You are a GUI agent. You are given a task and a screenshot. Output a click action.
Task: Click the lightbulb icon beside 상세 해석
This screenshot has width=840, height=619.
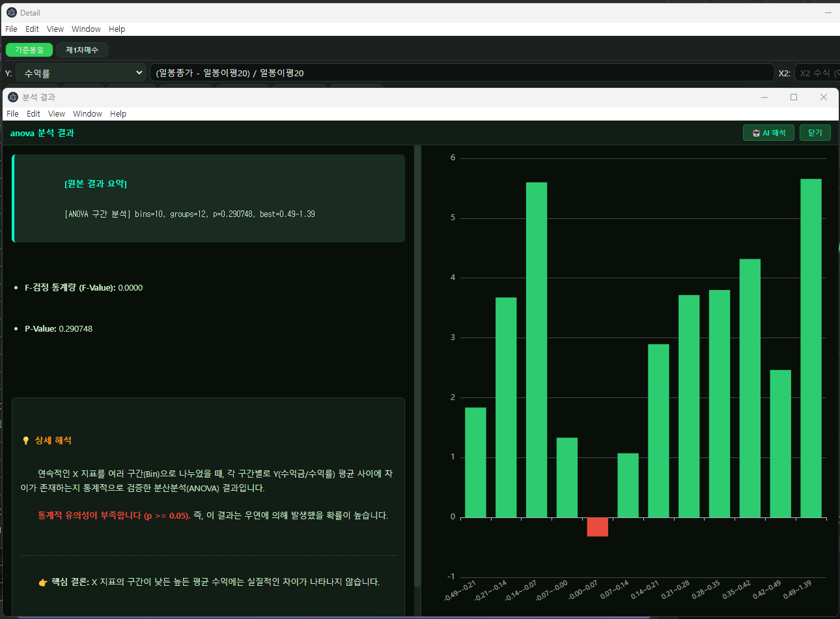pos(26,441)
